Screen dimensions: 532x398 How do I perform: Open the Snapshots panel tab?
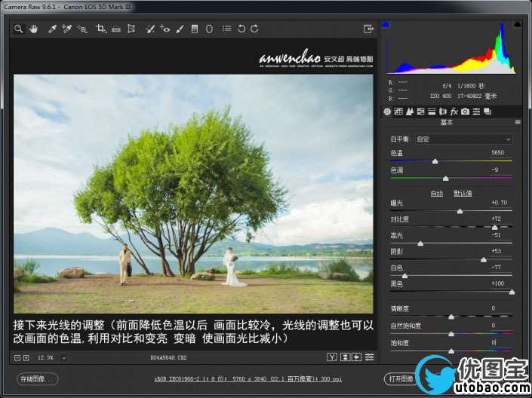(x=487, y=112)
